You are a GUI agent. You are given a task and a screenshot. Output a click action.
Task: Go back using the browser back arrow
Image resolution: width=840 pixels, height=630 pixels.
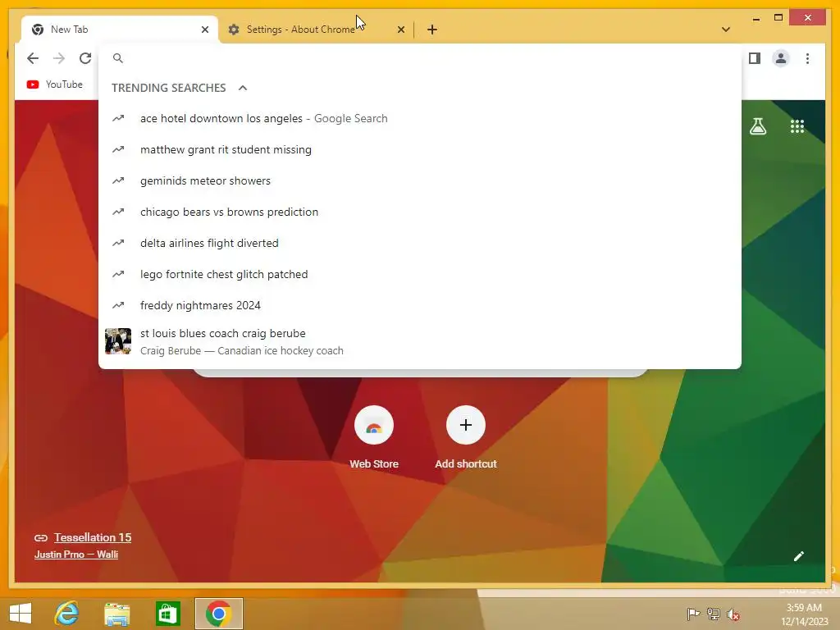(x=33, y=58)
